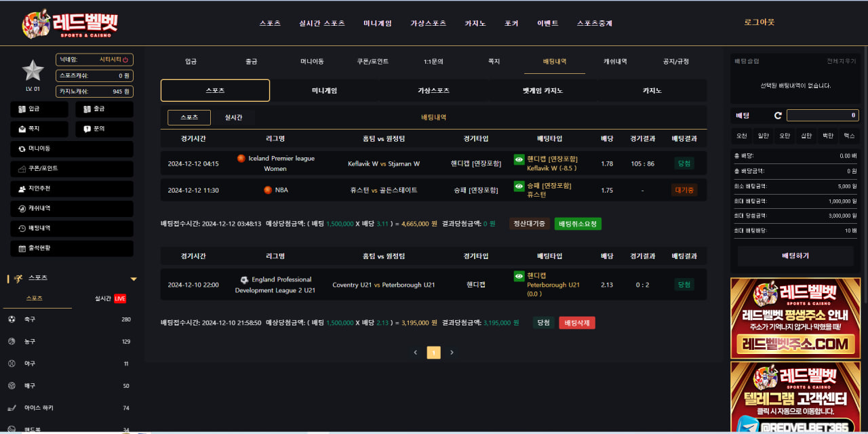Collapse the 스포츠 sidebar section arrow

[x=134, y=279]
